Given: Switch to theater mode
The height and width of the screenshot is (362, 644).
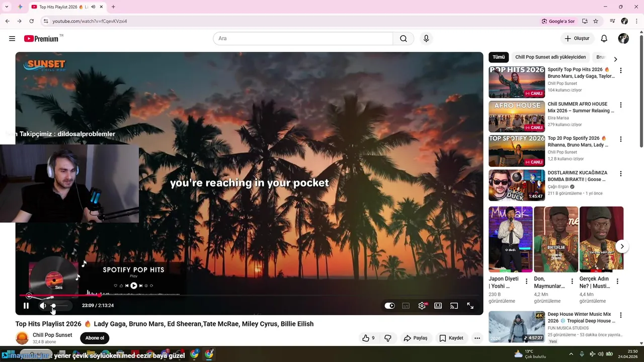Looking at the screenshot, I should click(438, 306).
